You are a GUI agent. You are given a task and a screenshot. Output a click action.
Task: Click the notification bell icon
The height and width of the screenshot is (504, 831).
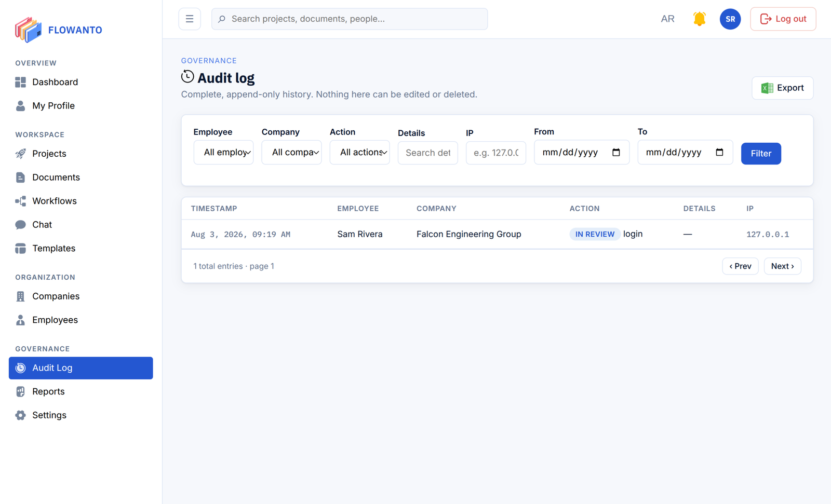(x=699, y=19)
